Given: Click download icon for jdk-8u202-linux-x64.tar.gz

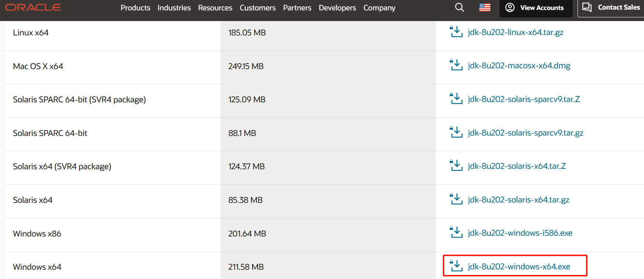Looking at the screenshot, I should click(x=456, y=32).
